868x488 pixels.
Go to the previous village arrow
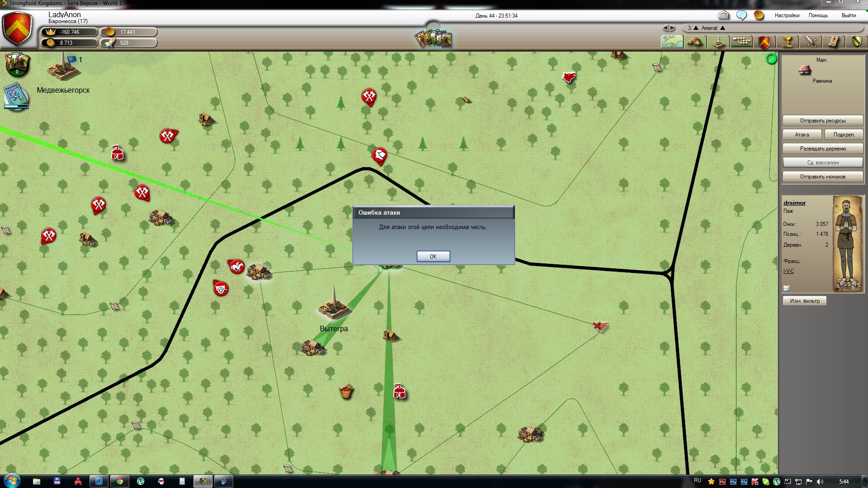pyautogui.click(x=666, y=28)
